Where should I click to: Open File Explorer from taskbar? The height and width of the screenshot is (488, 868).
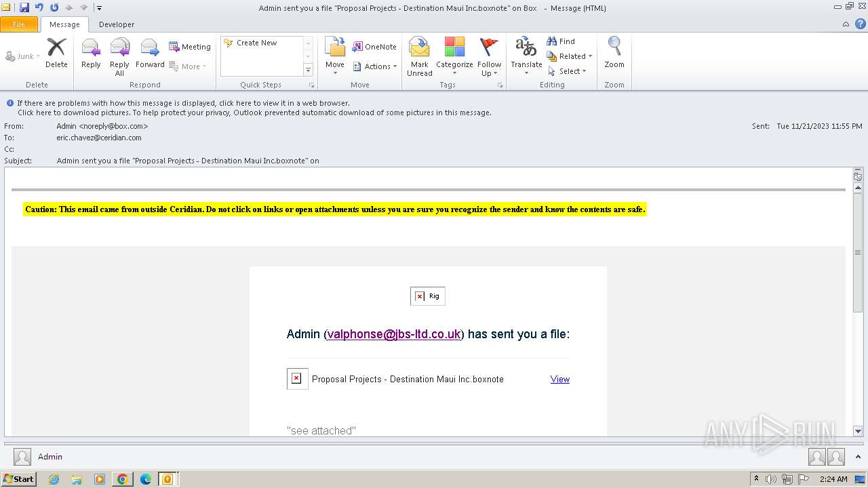coord(77,479)
